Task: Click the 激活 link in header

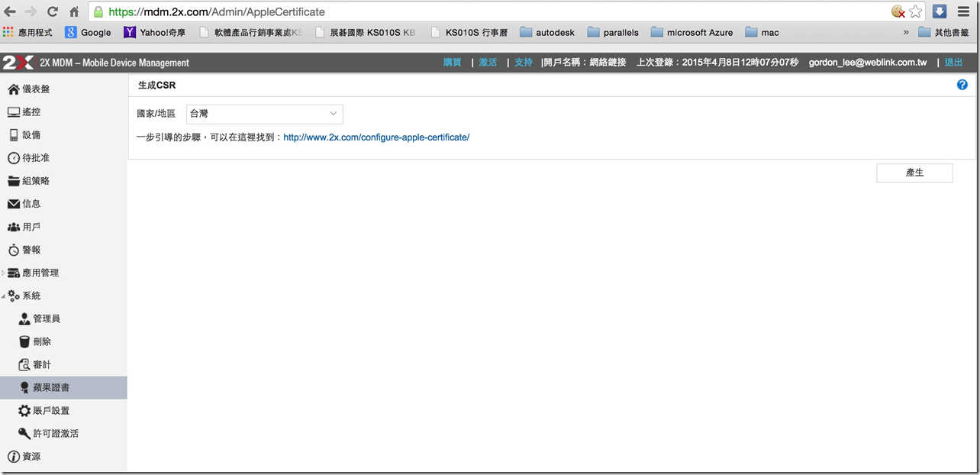Action: [x=488, y=63]
